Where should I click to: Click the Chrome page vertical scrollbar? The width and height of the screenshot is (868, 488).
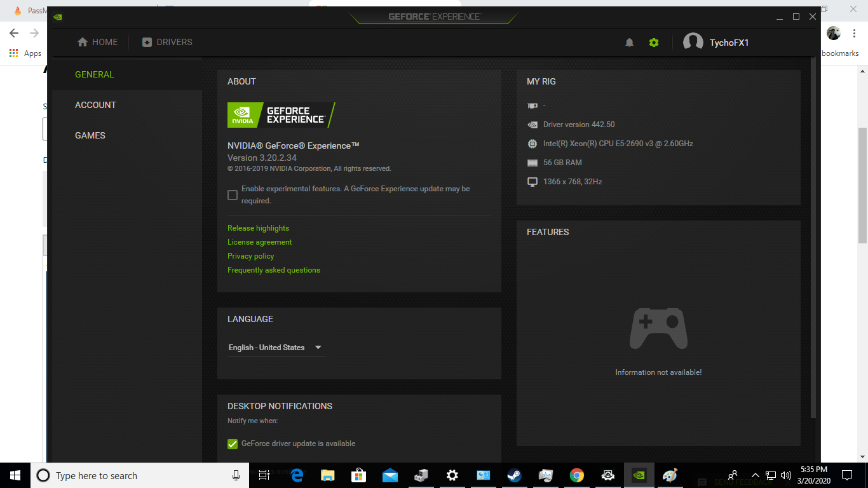tap(862, 184)
